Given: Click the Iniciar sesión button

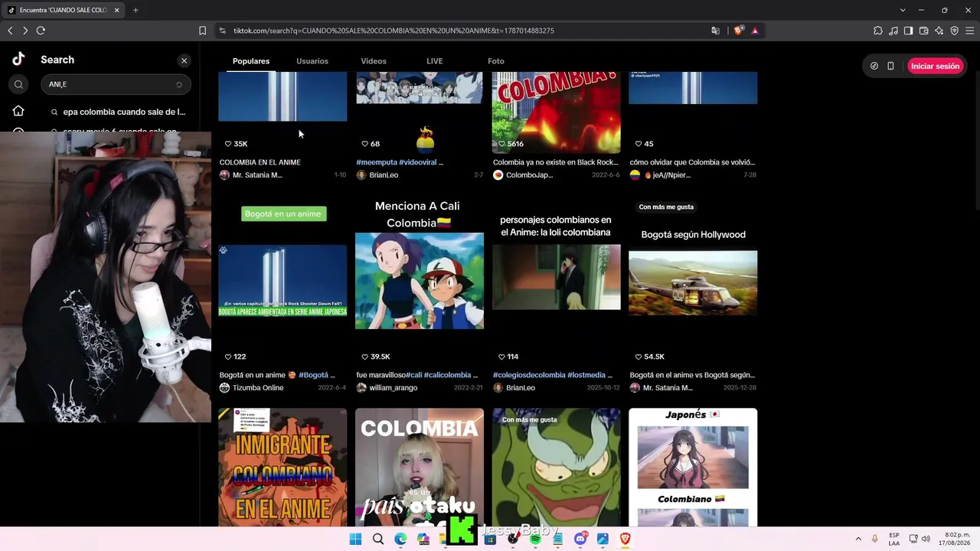Looking at the screenshot, I should [935, 66].
